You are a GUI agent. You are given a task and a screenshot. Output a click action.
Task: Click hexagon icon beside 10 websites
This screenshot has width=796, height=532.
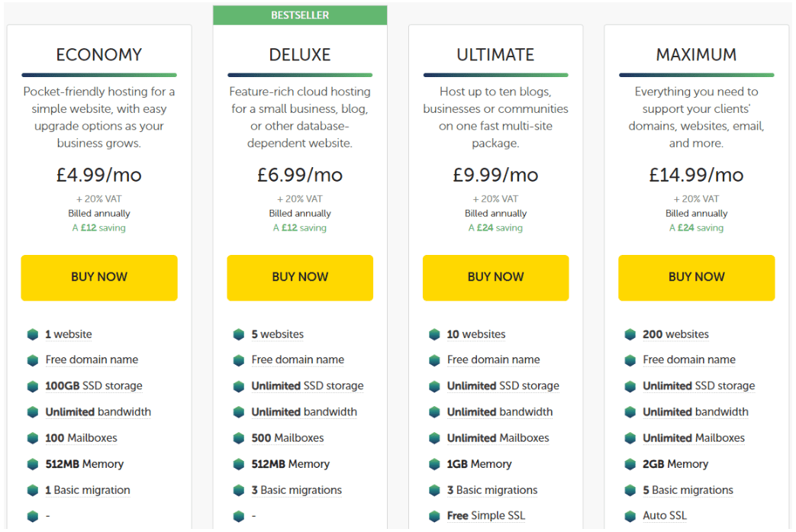click(434, 334)
